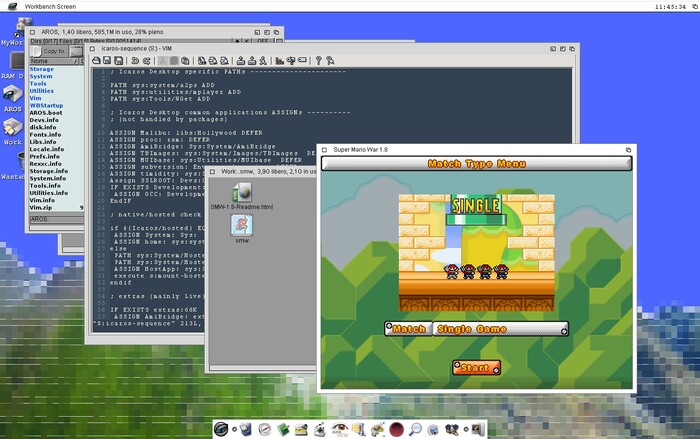The width and height of the screenshot is (700, 439).
Task: Select WBStartup folder in the file list
Action: coord(46,105)
